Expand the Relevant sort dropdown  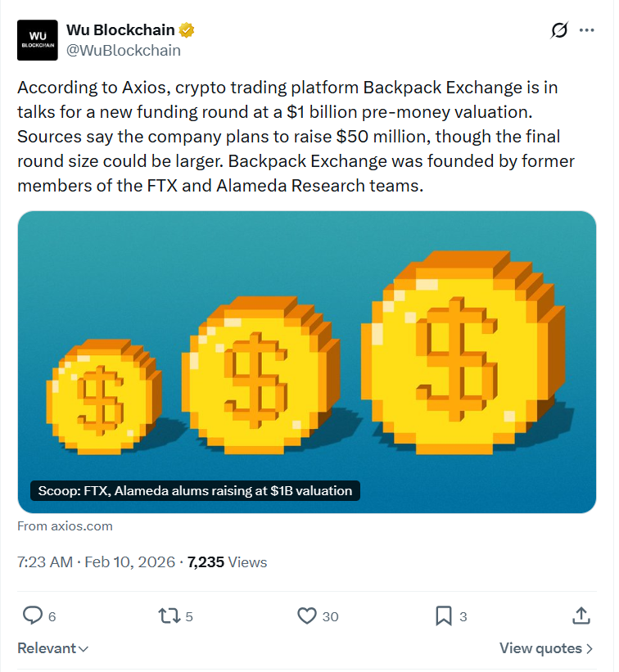coord(53,648)
